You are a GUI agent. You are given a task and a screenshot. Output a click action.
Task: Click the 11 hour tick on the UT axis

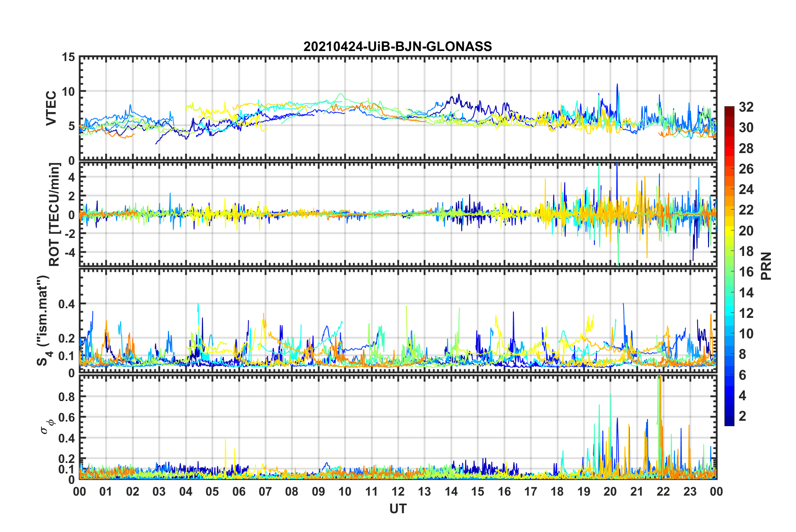point(372,491)
